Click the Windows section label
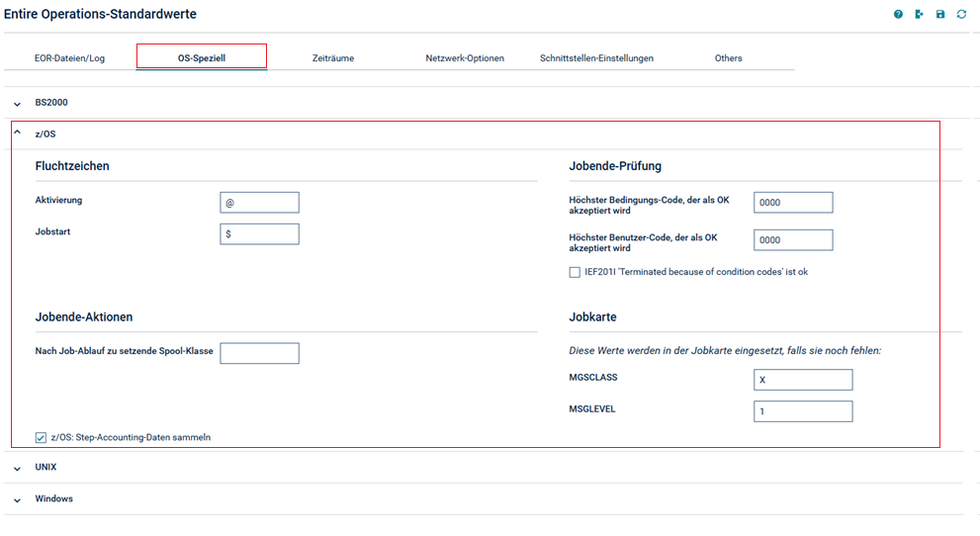980x536 pixels. click(x=53, y=498)
